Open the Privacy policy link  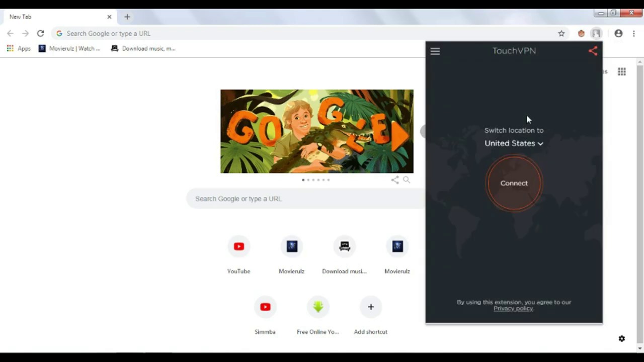[x=513, y=308]
